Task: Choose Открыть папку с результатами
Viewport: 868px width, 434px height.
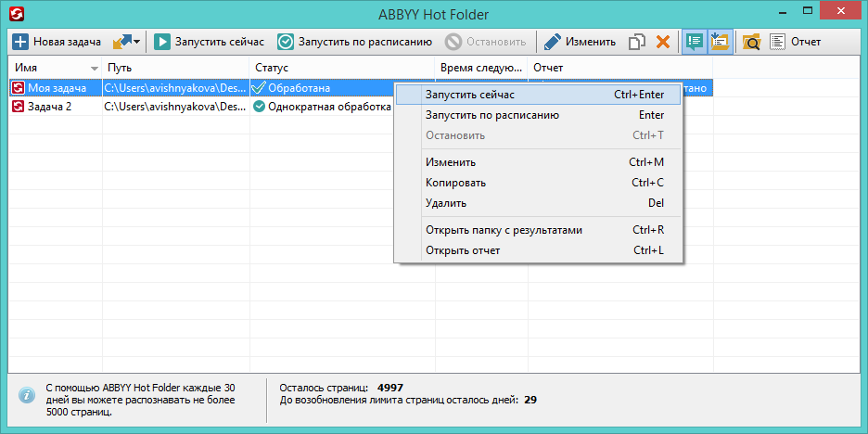Action: coord(538,230)
